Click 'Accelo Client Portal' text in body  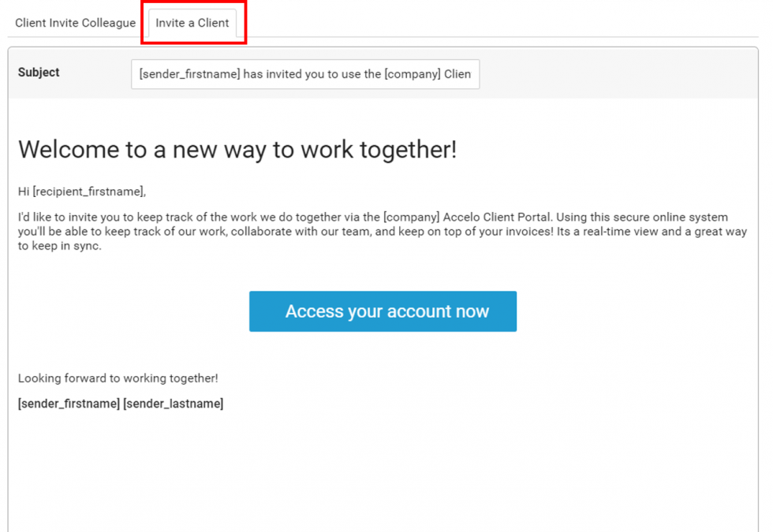coord(495,217)
